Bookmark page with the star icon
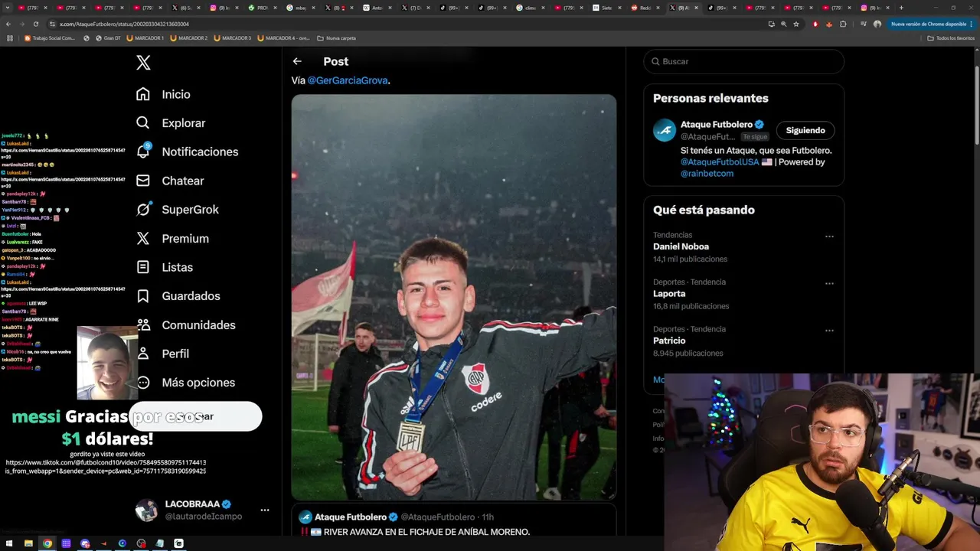The height and width of the screenshot is (551, 980). click(x=796, y=24)
